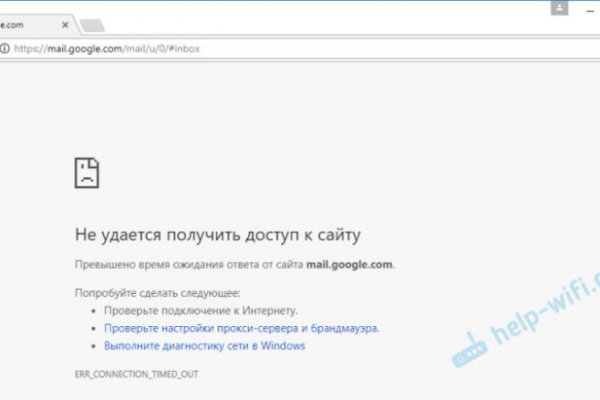Open the Chrome profile avatar button

(x=559, y=7)
